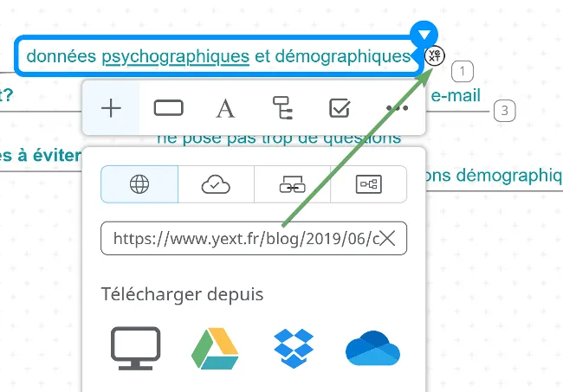Click the plus add icon in toolbar

point(111,108)
